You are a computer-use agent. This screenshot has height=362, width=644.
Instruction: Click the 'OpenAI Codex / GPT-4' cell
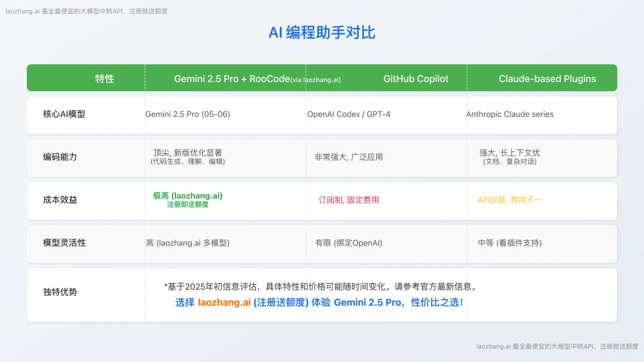pos(349,114)
